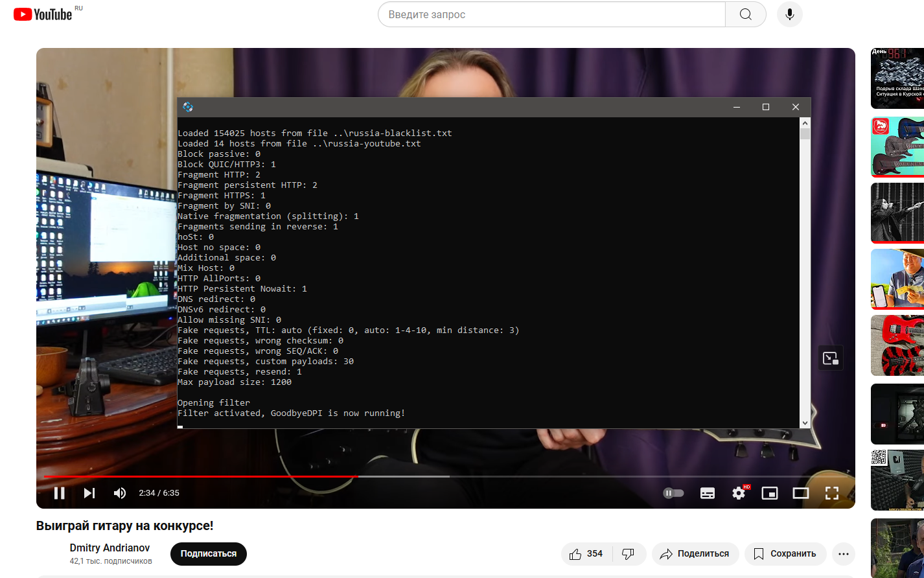Viewport: 924px width, 578px height.
Task: Click the console line 'Opening filter'
Action: [x=214, y=403]
